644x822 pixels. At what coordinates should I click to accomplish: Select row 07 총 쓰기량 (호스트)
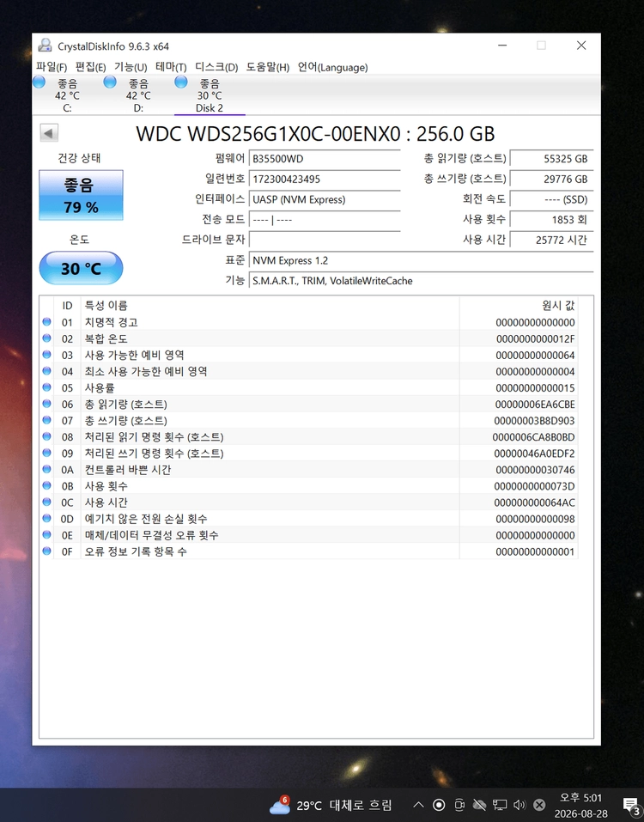(x=309, y=420)
